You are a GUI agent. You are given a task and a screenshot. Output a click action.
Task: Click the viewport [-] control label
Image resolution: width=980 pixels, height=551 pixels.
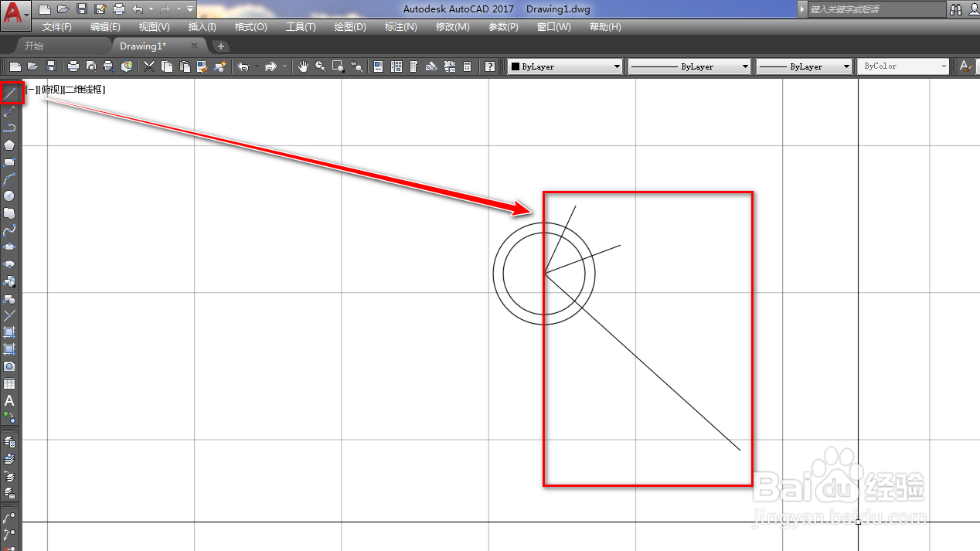pos(32,90)
